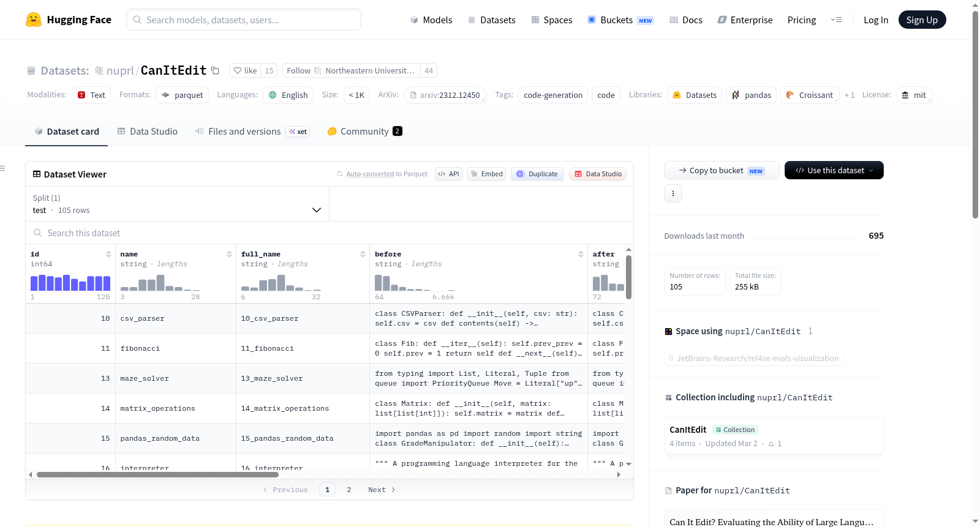Focus the Search this dataset field

tap(330, 233)
